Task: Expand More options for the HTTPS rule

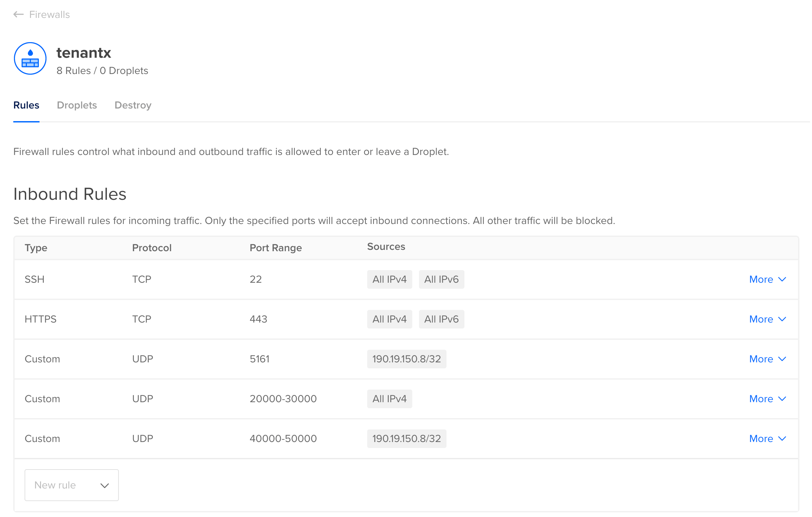Action: 767,319
